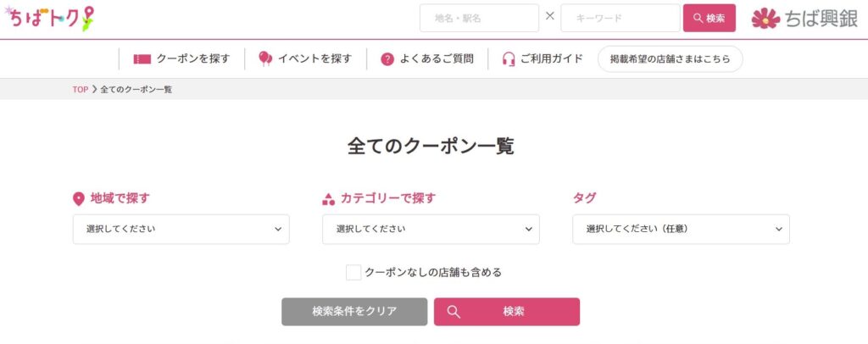Viewport: 868px width, 344px height.
Task: Open the タグ optional dropdown
Action: point(681,229)
